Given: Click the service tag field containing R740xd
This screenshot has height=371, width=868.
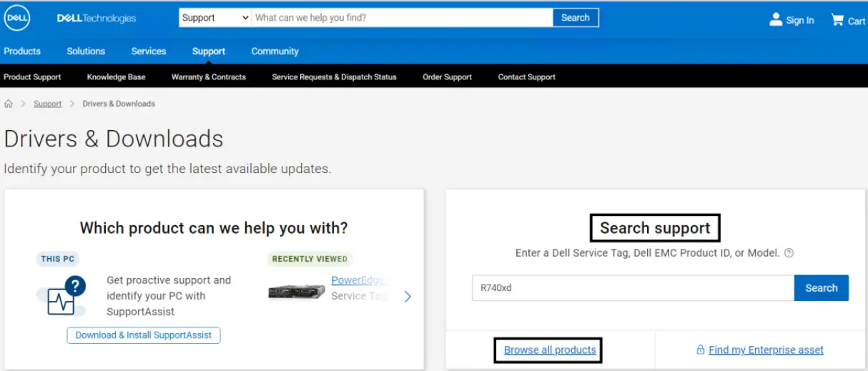Looking at the screenshot, I should click(633, 288).
